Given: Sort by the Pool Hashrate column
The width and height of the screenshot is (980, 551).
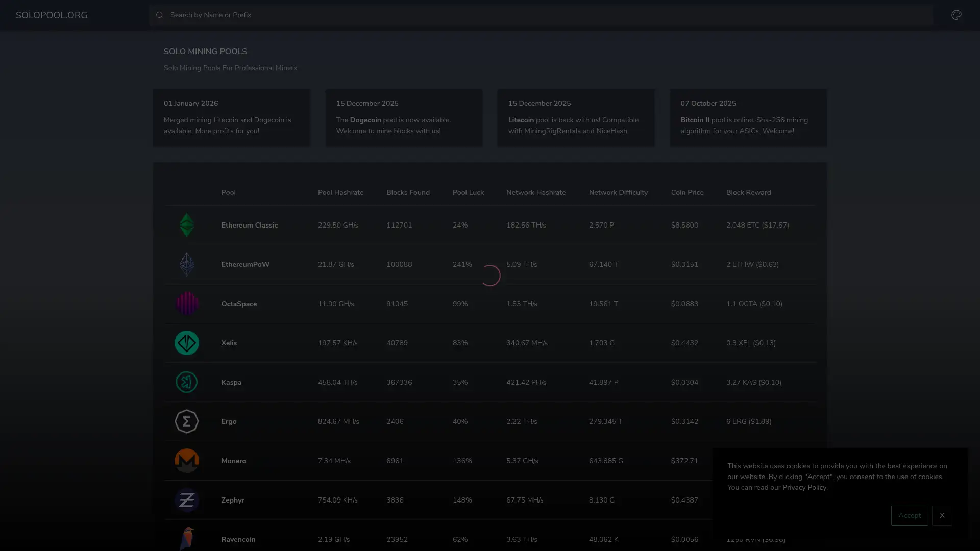Looking at the screenshot, I should click(x=340, y=192).
